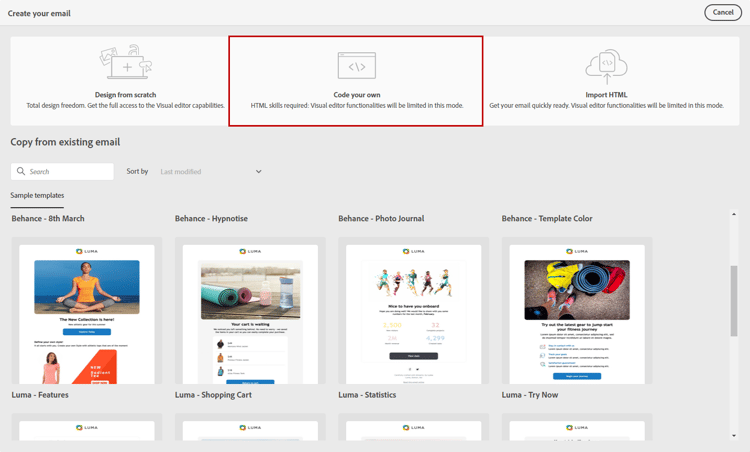Click the 'Copy from existing email' heading
The image size is (750, 452).
coord(65,142)
